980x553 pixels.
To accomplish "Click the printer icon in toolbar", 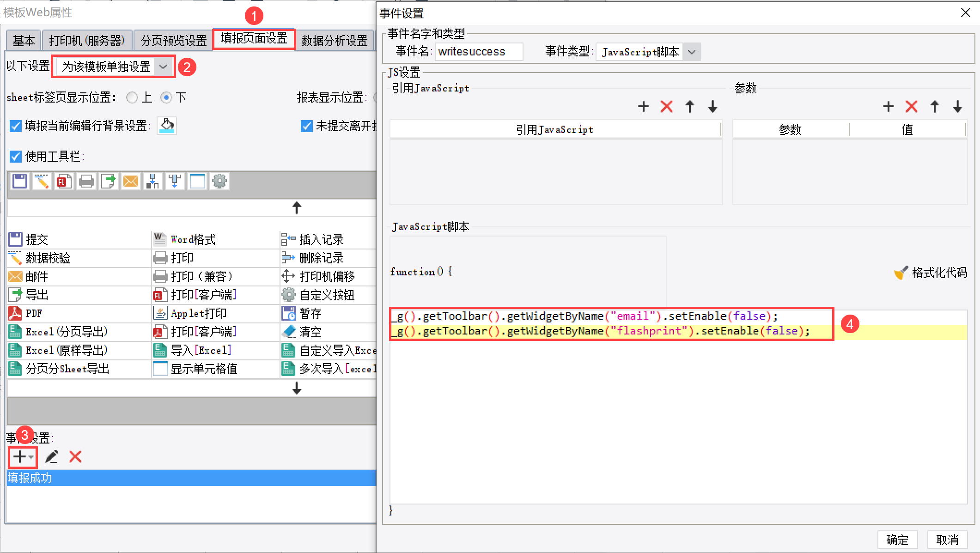I will pyautogui.click(x=86, y=181).
